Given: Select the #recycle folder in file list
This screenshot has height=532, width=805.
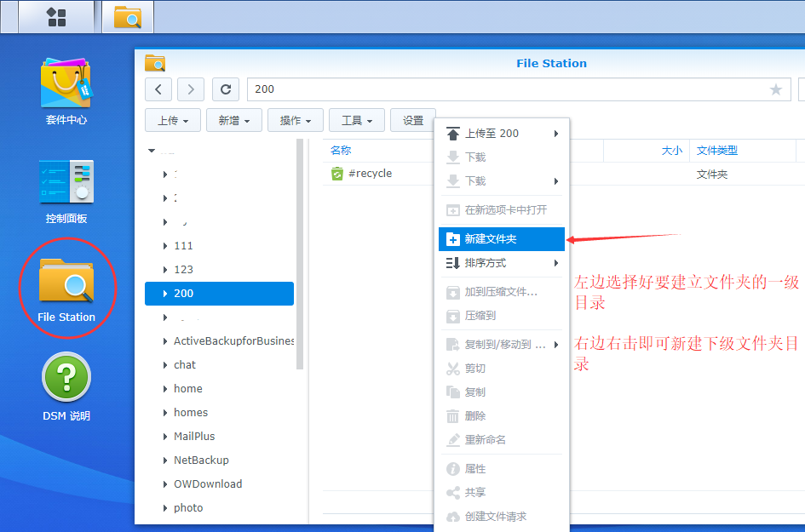Looking at the screenshot, I should (x=370, y=174).
